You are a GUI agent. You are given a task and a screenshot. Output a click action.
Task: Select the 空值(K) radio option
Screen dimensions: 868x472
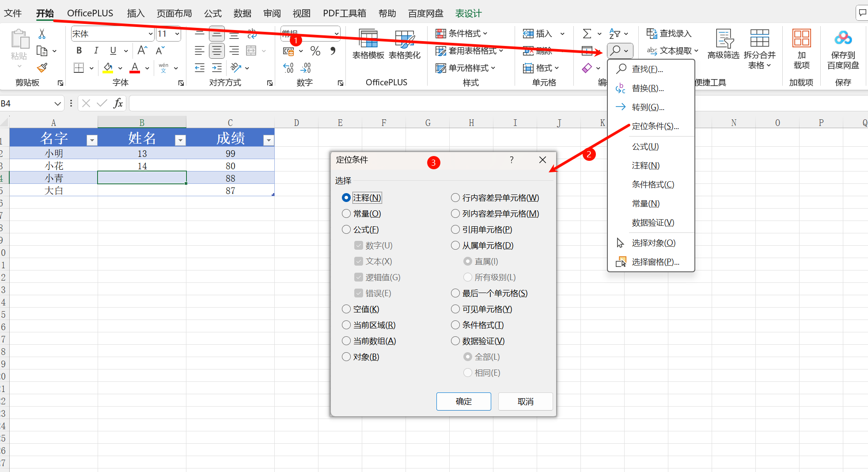coord(346,309)
